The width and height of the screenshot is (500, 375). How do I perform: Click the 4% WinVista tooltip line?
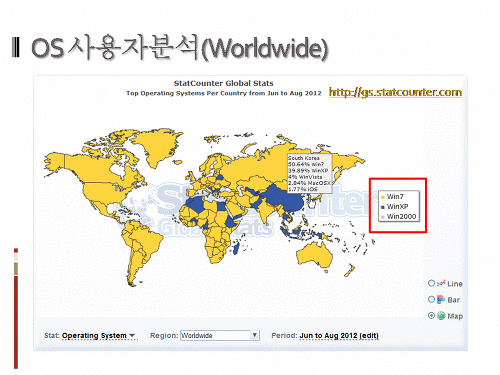point(305,177)
